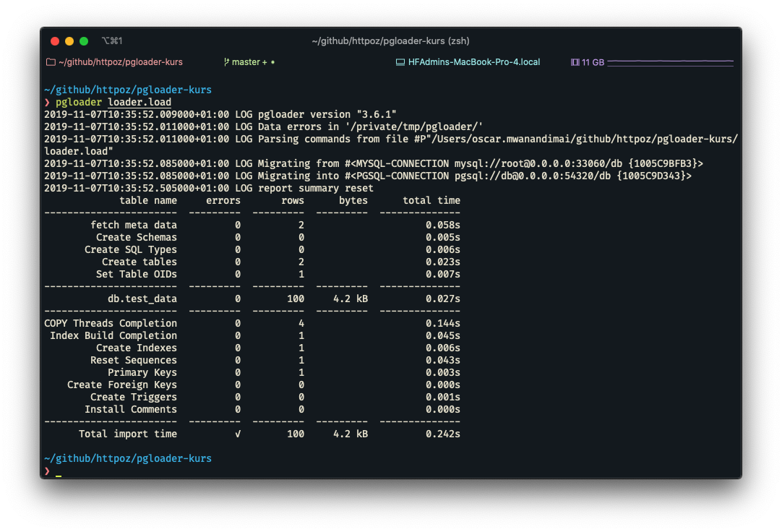Click the status bar path ~/github/httpoz/pgloader-kurs

pos(121,62)
